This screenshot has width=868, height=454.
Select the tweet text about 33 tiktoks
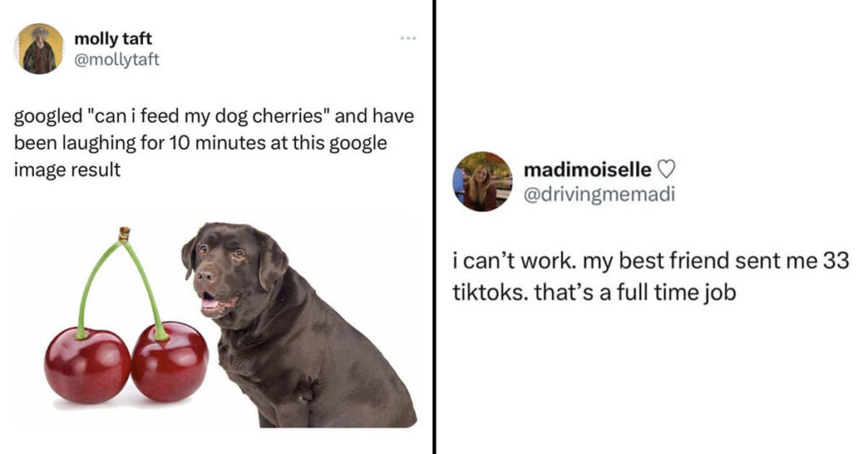point(650,276)
